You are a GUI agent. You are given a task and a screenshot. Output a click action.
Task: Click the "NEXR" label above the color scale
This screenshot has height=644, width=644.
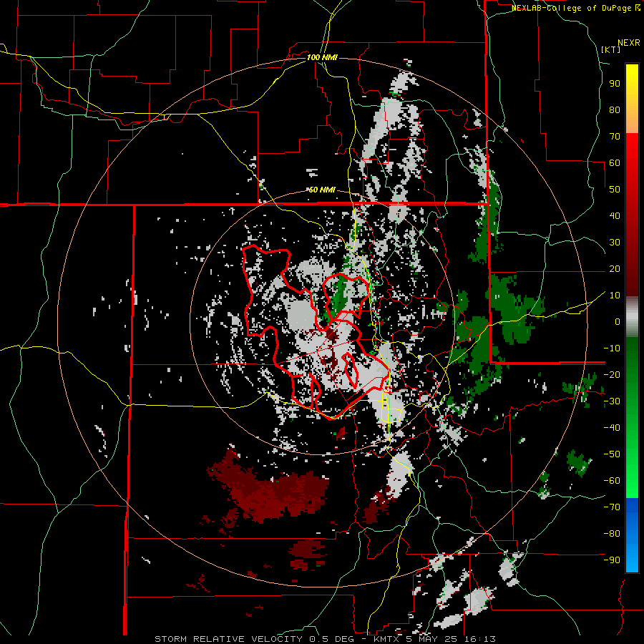pyautogui.click(x=629, y=43)
